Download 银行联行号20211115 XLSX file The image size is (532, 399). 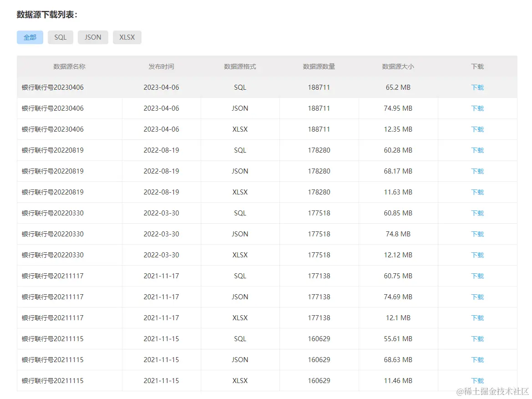477,381
